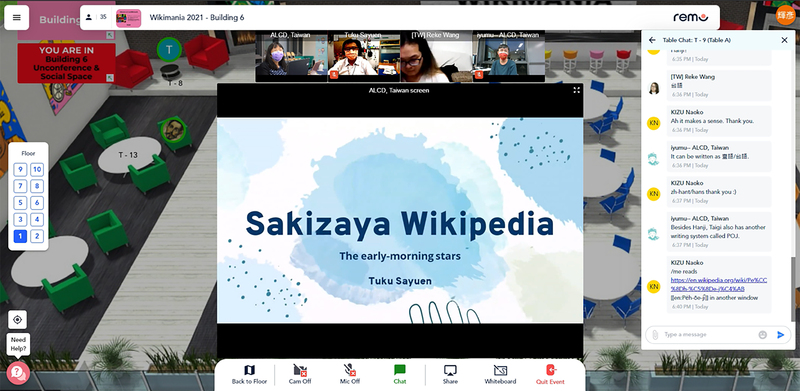Select floor 8
Viewport: 800px width, 391px height.
coord(37,186)
